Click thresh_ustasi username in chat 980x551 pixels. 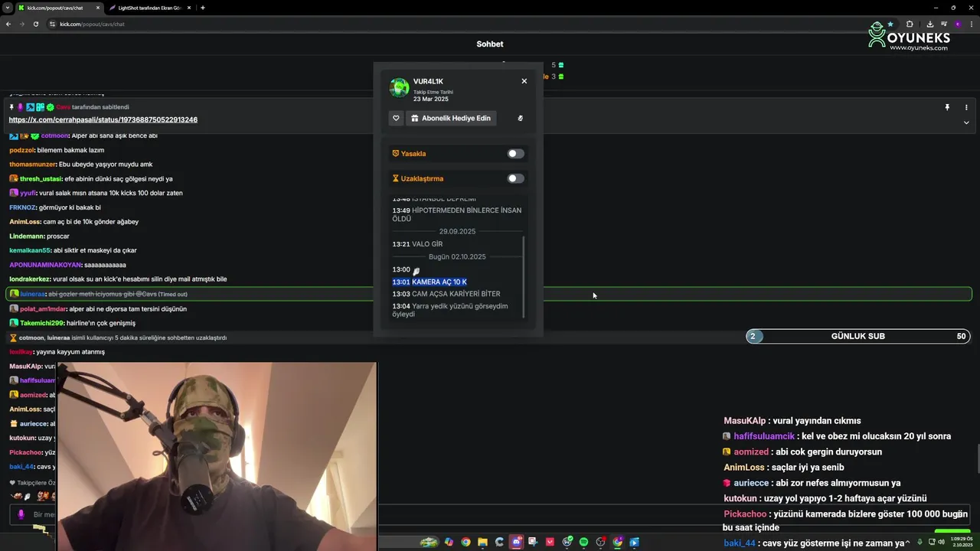click(41, 179)
